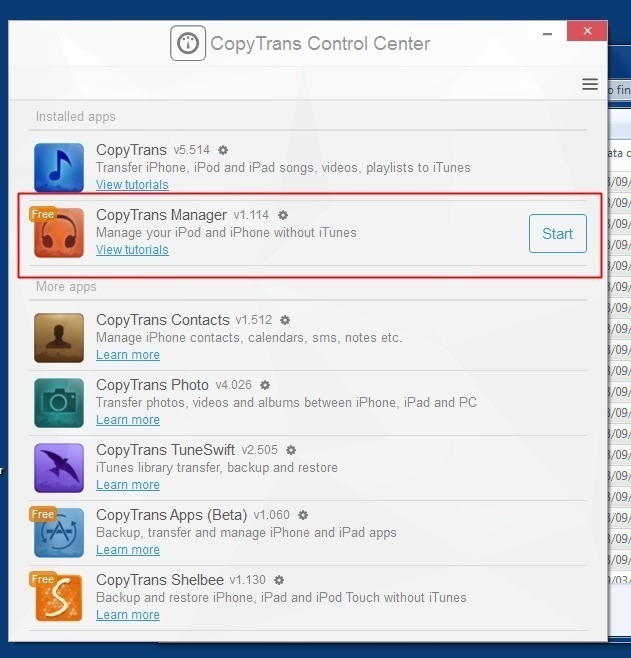Click the CopyTrans Photo camera icon
Image resolution: width=631 pixels, height=658 pixels.
(x=59, y=403)
